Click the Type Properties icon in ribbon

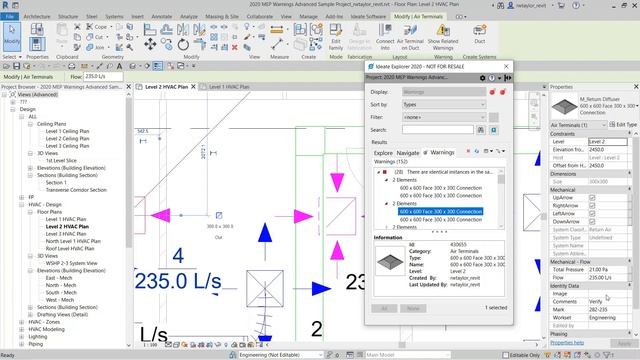(37, 29)
